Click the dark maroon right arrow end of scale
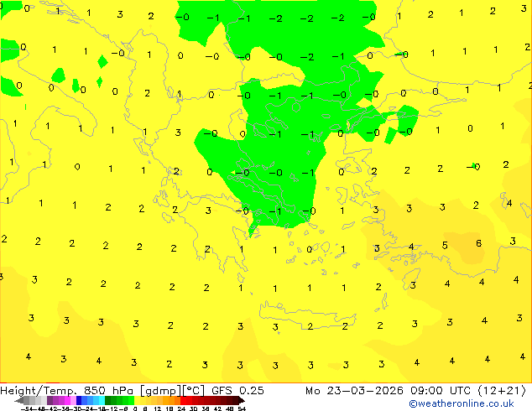 [242, 400]
